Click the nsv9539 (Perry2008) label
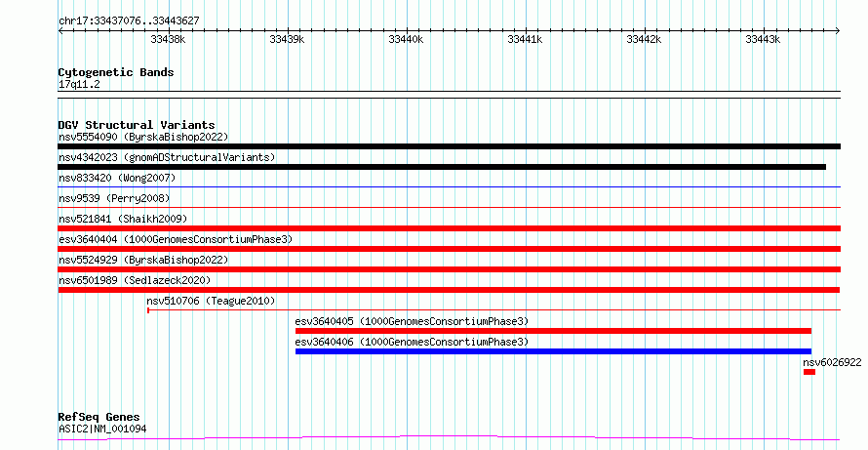 (x=114, y=198)
